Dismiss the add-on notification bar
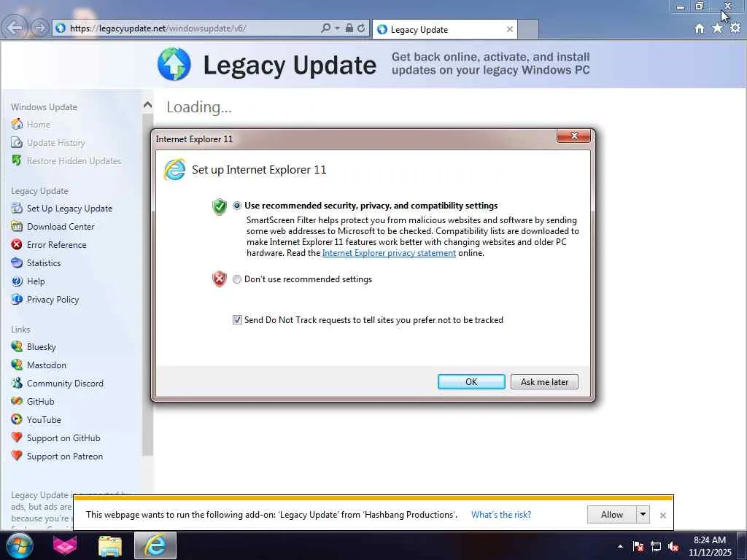This screenshot has height=560, width=747. pos(662,516)
